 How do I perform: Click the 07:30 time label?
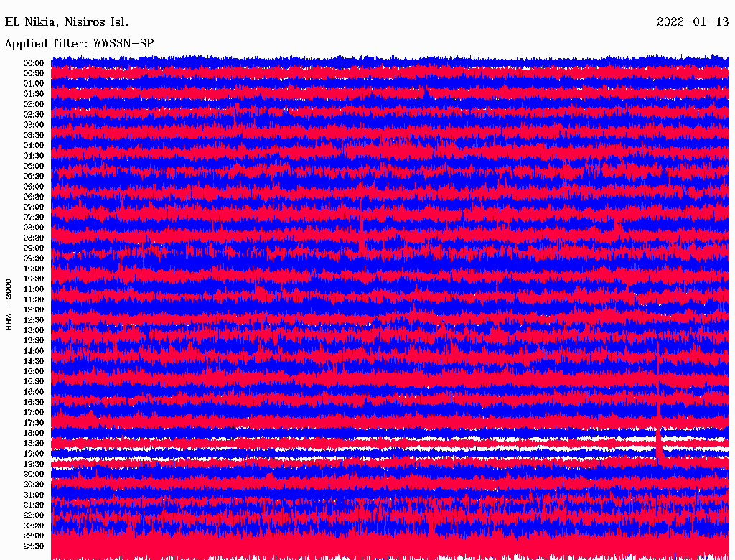point(34,218)
